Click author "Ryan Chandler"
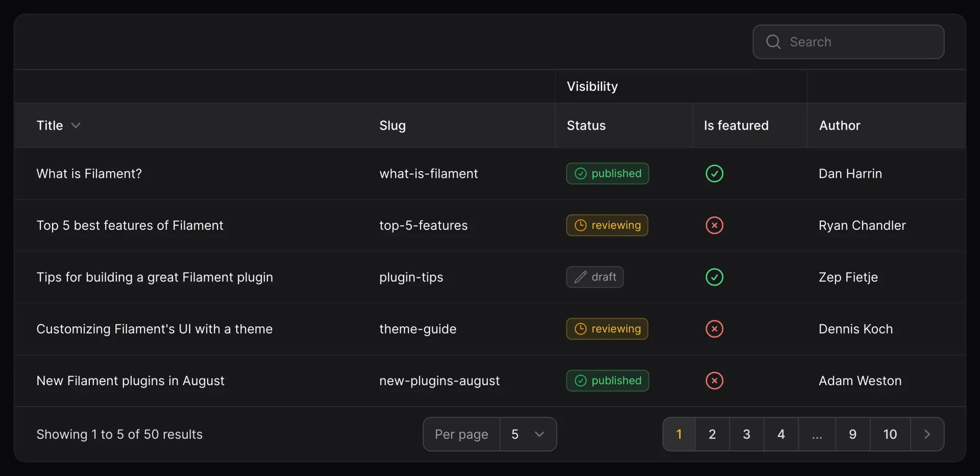Screen dimensions: 980x476 (x=862, y=225)
